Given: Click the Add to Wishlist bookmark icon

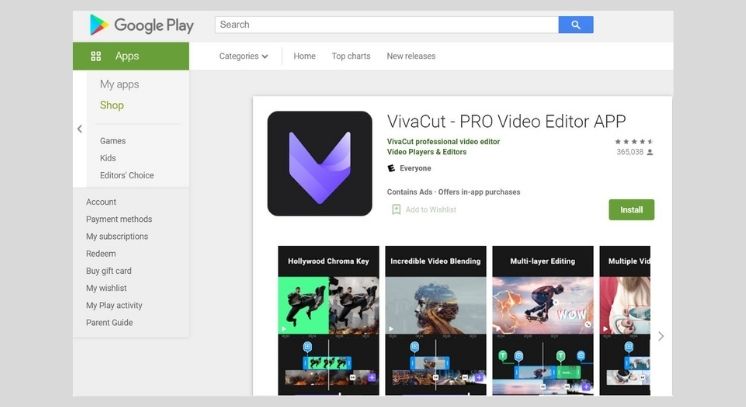Looking at the screenshot, I should tap(396, 209).
